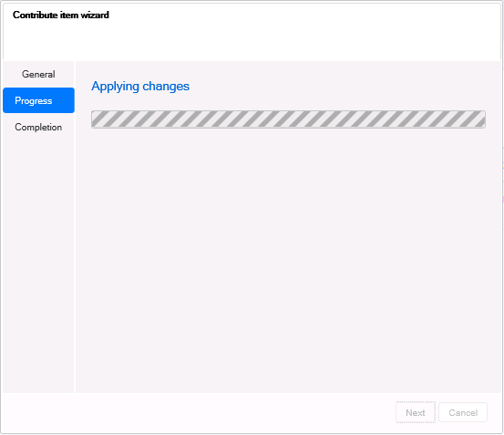Click the Contribute item wizard title
504x435 pixels.
61,15
